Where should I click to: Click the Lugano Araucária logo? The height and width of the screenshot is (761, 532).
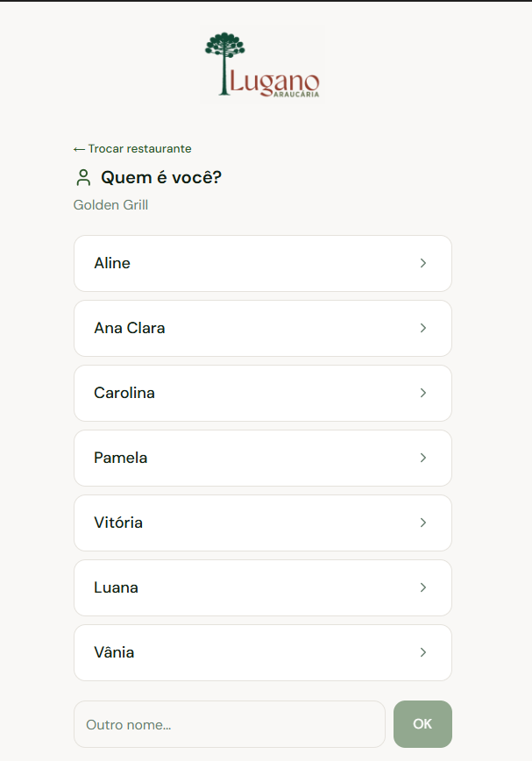[263, 66]
